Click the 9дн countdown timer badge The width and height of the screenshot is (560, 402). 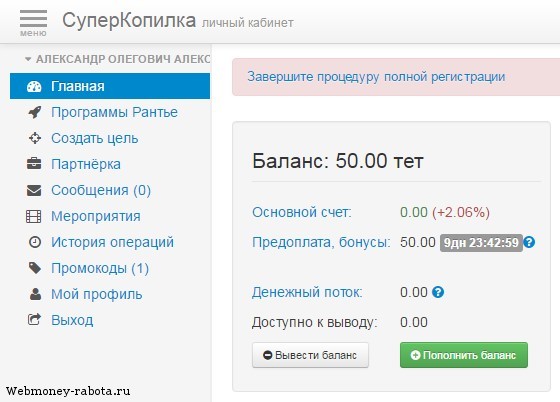click(x=481, y=243)
